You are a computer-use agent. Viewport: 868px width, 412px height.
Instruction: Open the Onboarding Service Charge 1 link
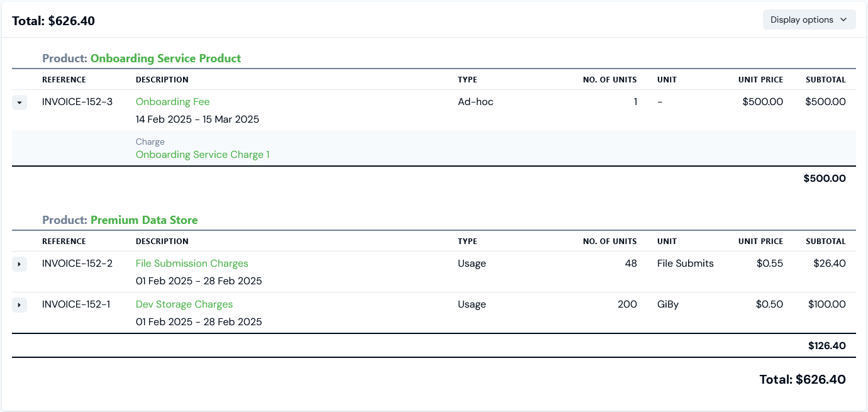pyautogui.click(x=203, y=155)
